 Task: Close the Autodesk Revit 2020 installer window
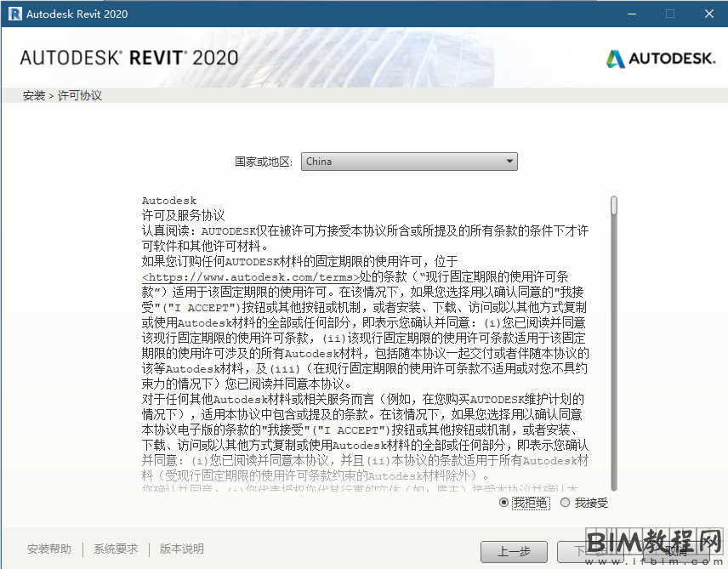point(709,14)
